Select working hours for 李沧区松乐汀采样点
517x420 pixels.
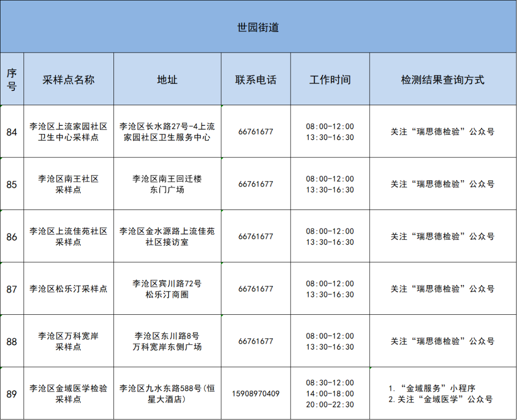click(x=330, y=288)
